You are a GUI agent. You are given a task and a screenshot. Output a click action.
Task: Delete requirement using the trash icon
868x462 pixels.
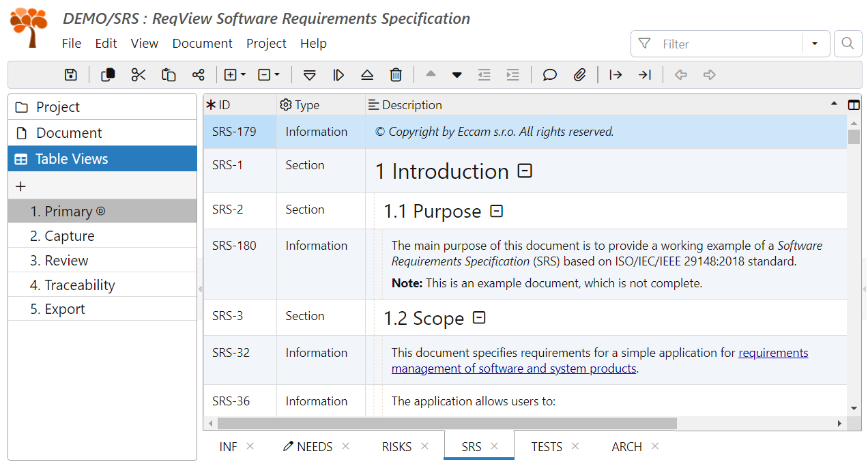[396, 75]
